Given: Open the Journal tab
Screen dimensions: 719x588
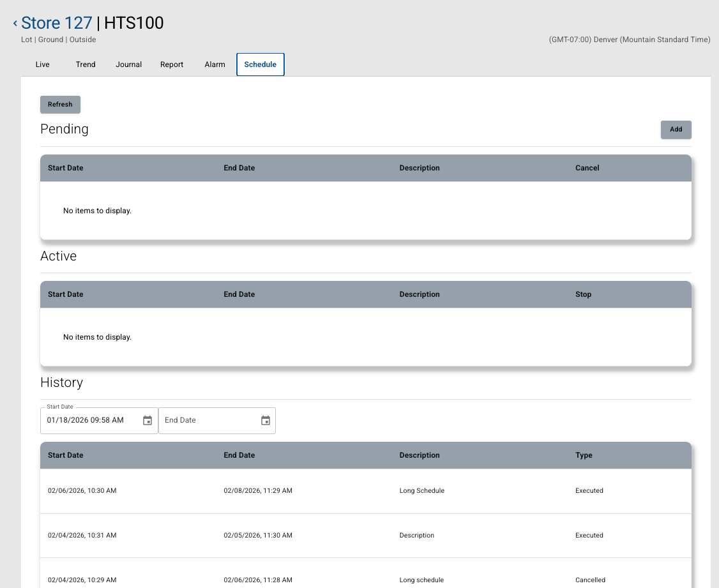Looking at the screenshot, I should pos(128,64).
